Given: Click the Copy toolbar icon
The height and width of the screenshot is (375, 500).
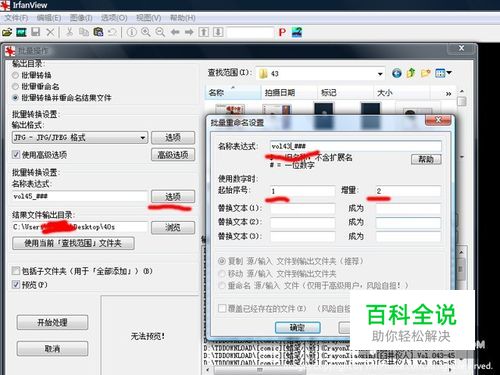Looking at the screenshot, I should pos(84,32).
